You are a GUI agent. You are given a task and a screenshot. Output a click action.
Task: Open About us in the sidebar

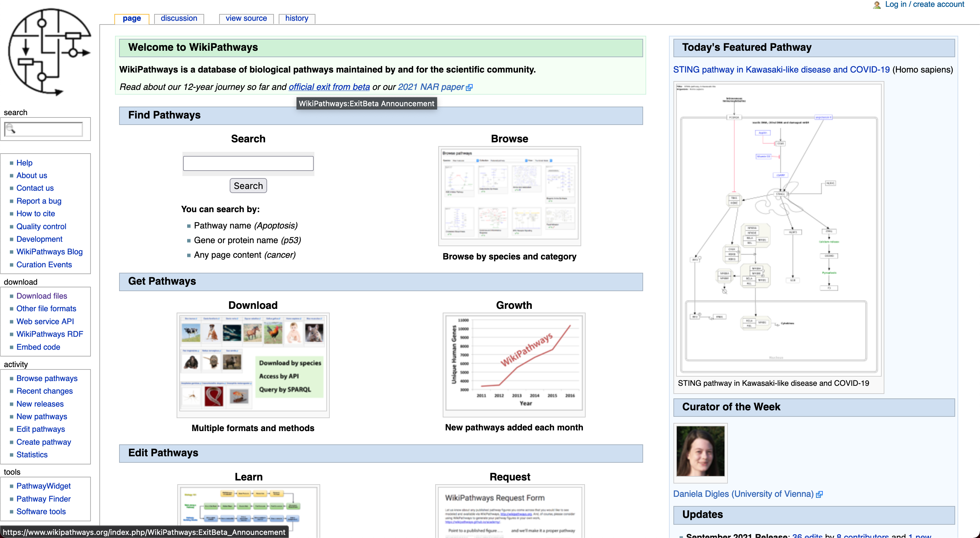pyautogui.click(x=32, y=175)
